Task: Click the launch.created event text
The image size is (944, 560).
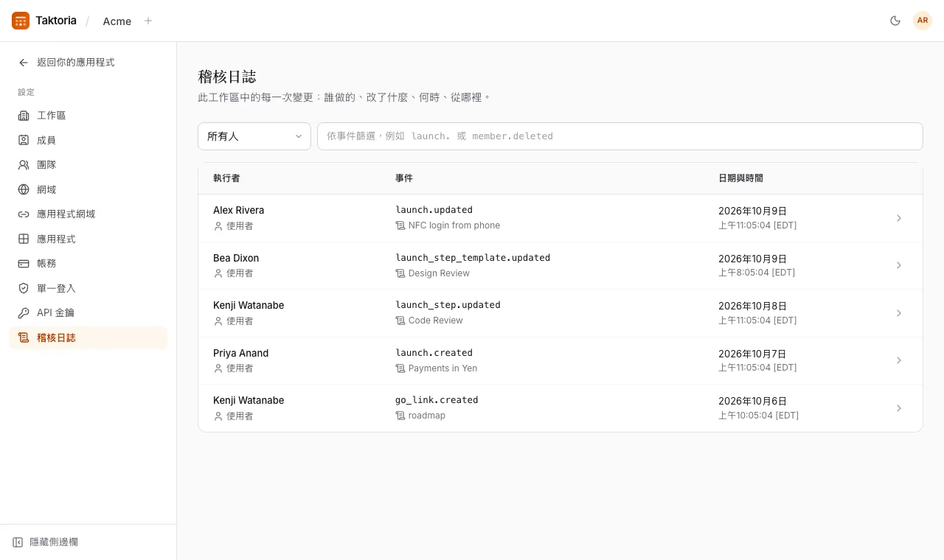Action: 434,353
